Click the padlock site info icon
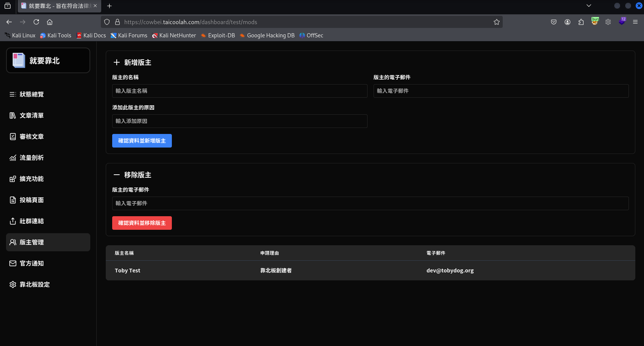Viewport: 644px width, 346px height. (x=117, y=22)
